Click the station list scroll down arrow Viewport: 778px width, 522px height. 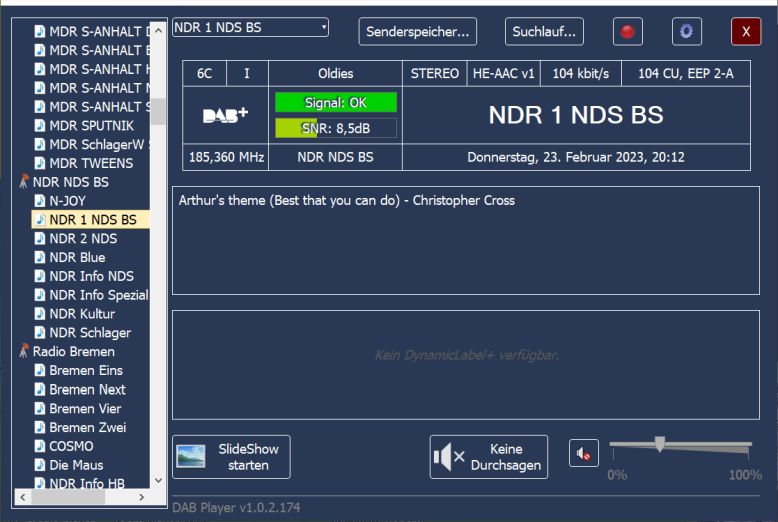coord(158,480)
